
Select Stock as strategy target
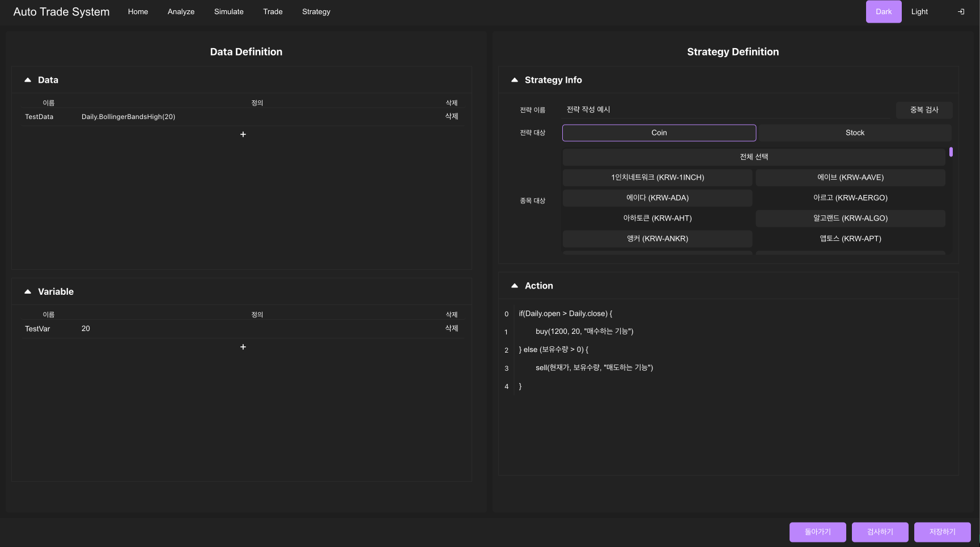pyautogui.click(x=855, y=133)
